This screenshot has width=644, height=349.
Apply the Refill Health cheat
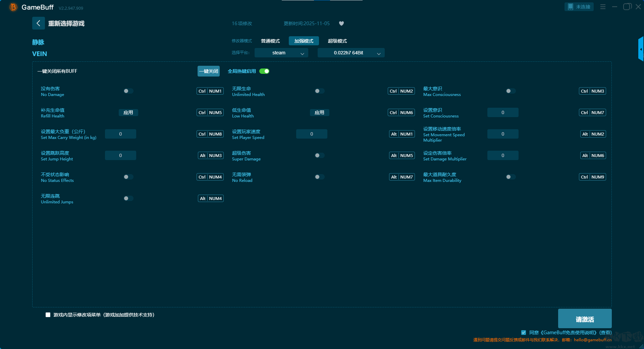[128, 112]
